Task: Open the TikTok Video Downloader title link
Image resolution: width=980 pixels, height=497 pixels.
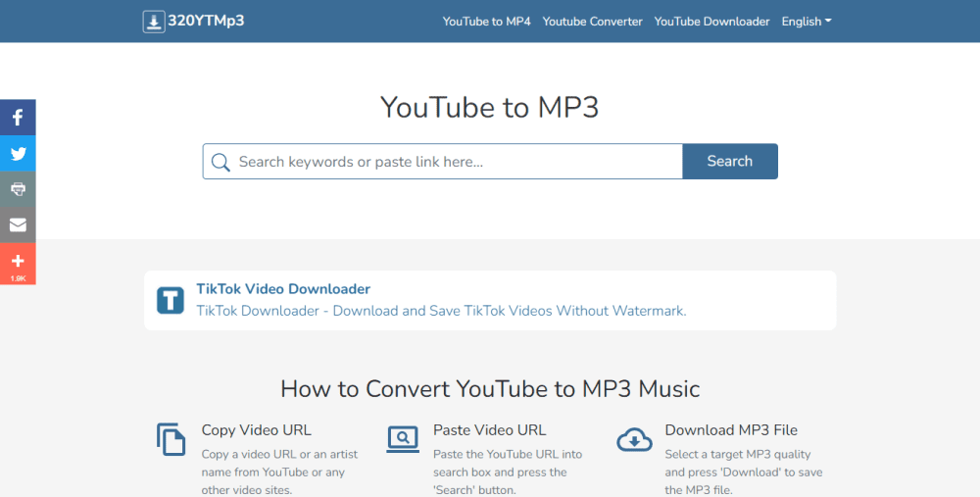Action: [283, 289]
